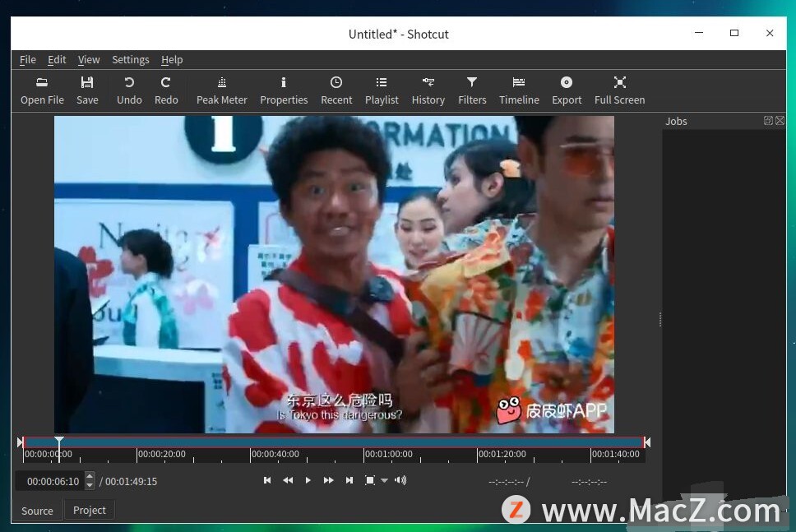Minimize the Shotcut window
The height and width of the screenshot is (532, 796).
tap(699, 33)
